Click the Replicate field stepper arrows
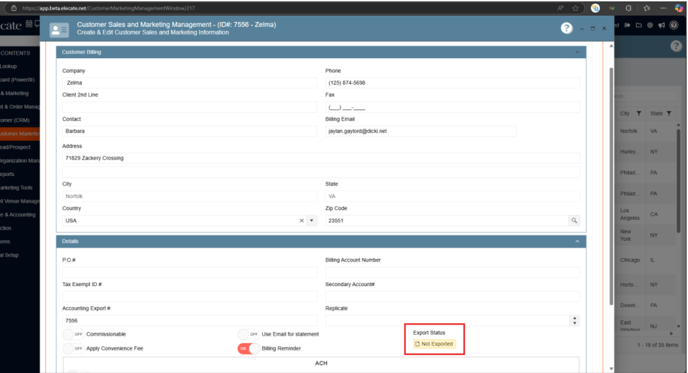Image resolution: width=688 pixels, height=373 pixels. tap(574, 321)
